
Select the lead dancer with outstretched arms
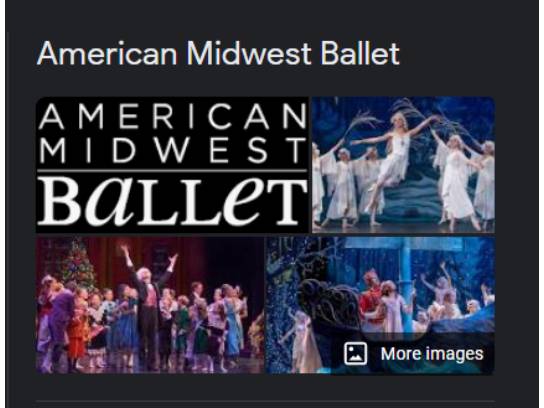coord(394,163)
